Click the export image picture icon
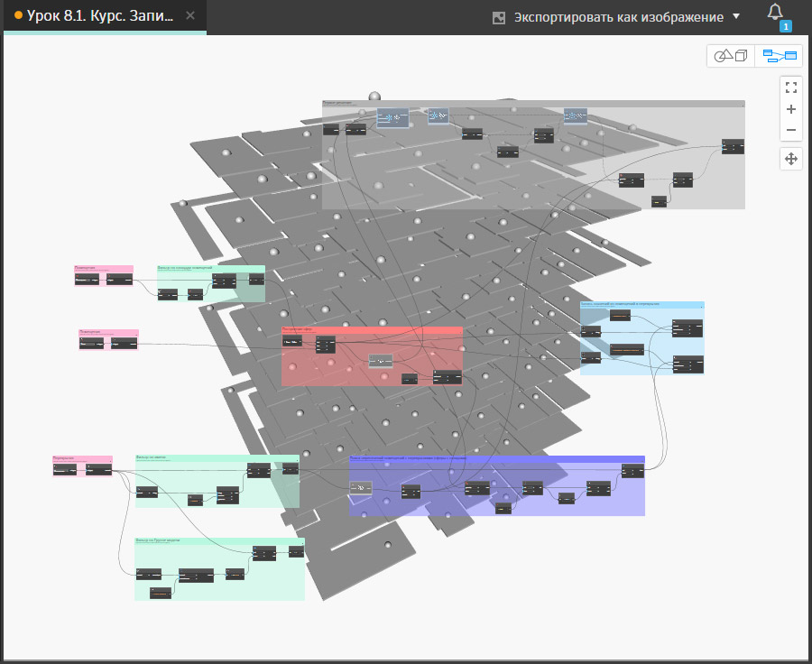The width and height of the screenshot is (812, 664). pos(499,17)
